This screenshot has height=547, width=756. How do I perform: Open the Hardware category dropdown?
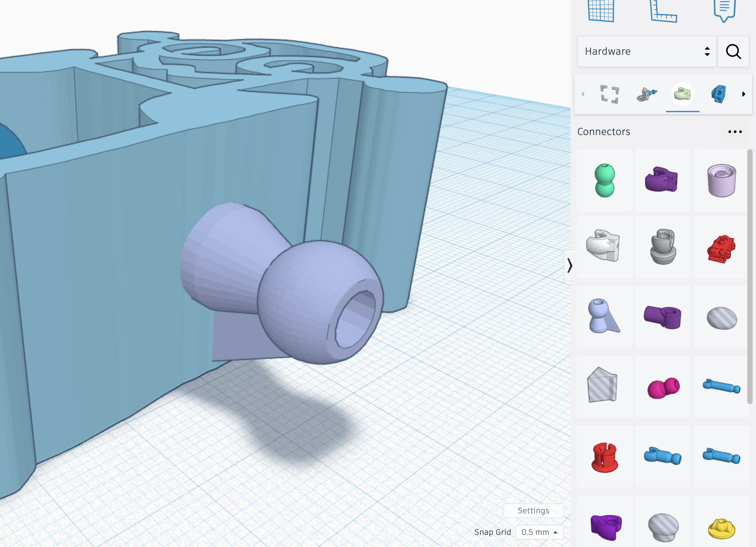point(646,51)
